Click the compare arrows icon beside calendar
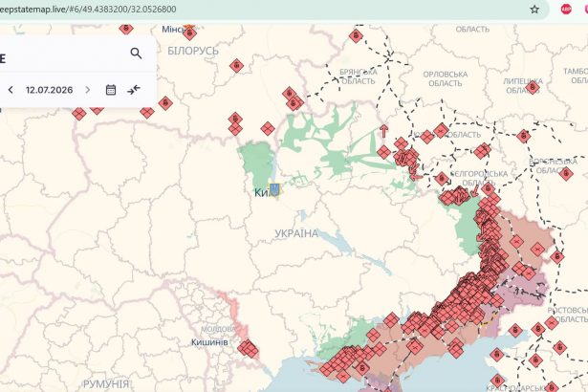The height and width of the screenshot is (392, 588). click(134, 90)
